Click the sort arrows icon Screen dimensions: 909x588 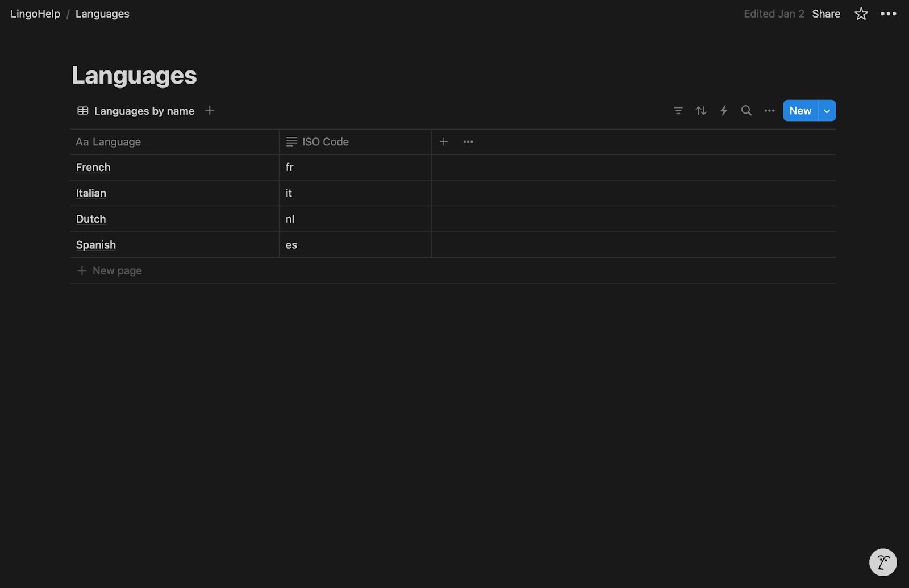click(701, 111)
